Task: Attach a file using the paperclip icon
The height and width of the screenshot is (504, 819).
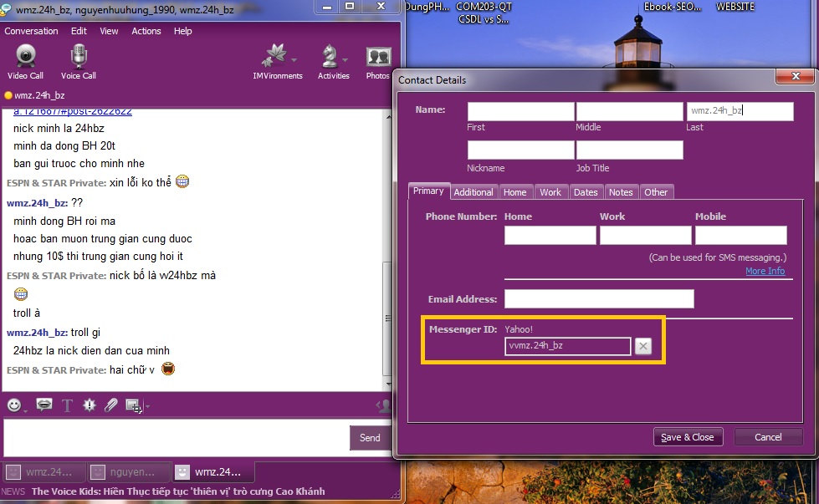Action: [110, 405]
